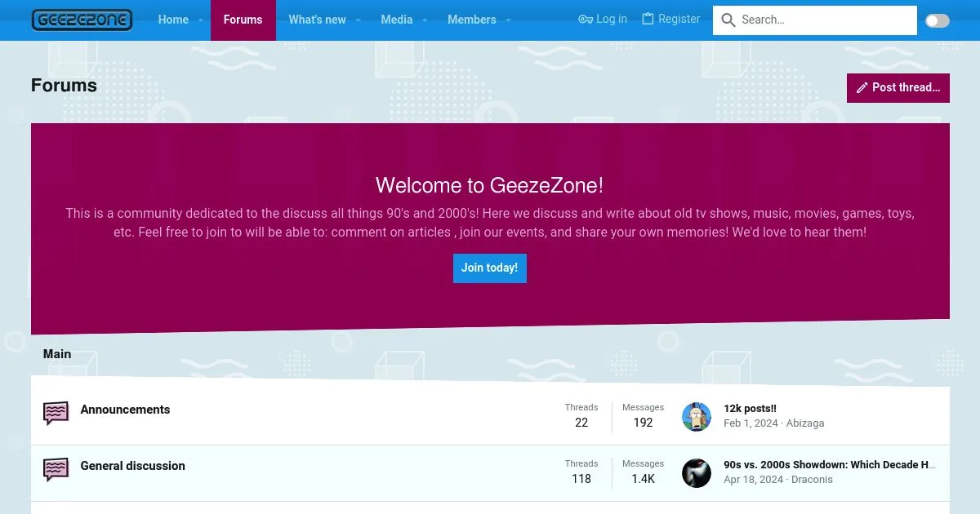
Task: Open General discussion forum speech-bubble icon
Action: point(56,469)
